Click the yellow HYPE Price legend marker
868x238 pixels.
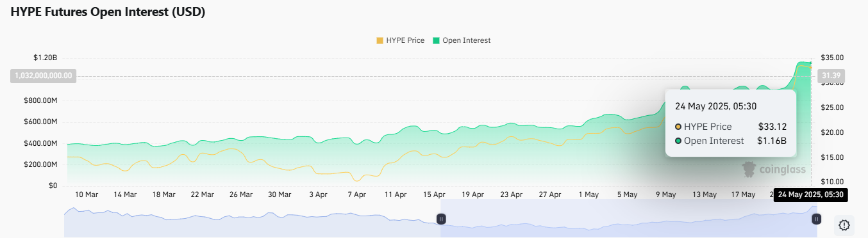coord(380,40)
